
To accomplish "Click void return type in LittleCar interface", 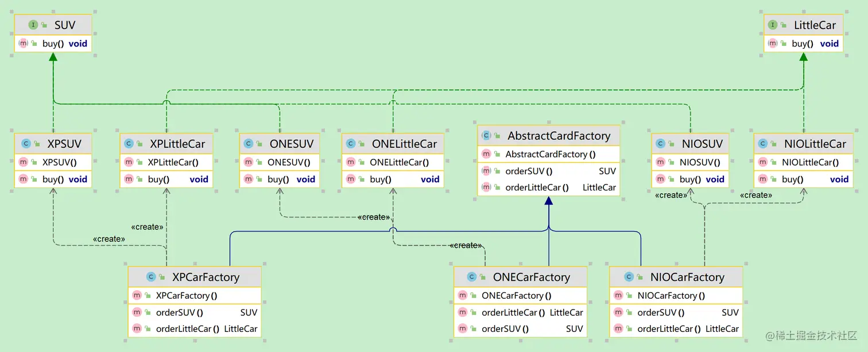I will click(830, 44).
